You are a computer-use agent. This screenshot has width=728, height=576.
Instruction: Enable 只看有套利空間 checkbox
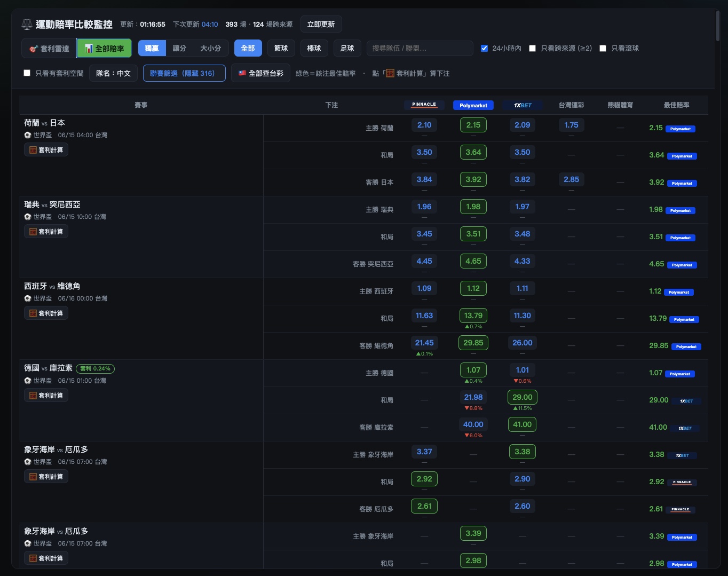(27, 73)
